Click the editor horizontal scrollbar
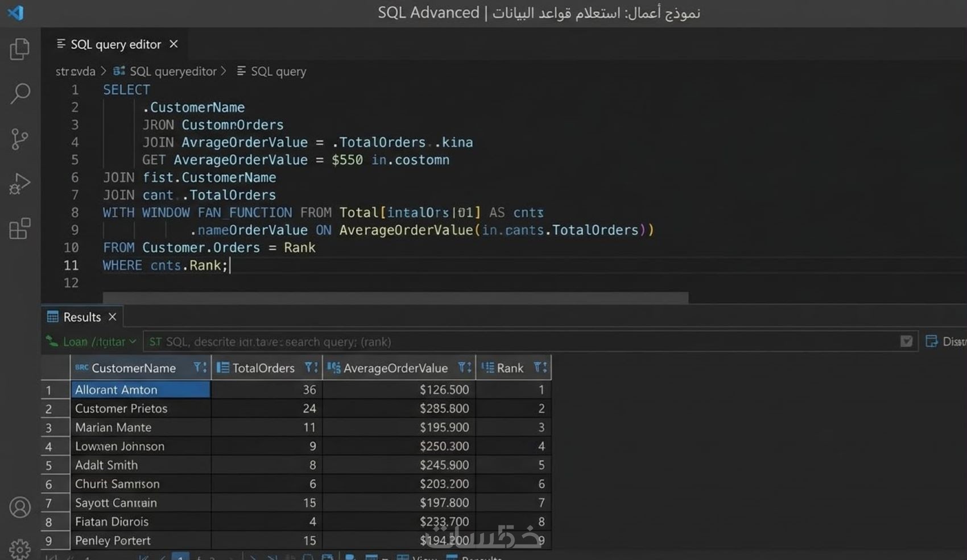The height and width of the screenshot is (560, 967). pyautogui.click(x=395, y=297)
